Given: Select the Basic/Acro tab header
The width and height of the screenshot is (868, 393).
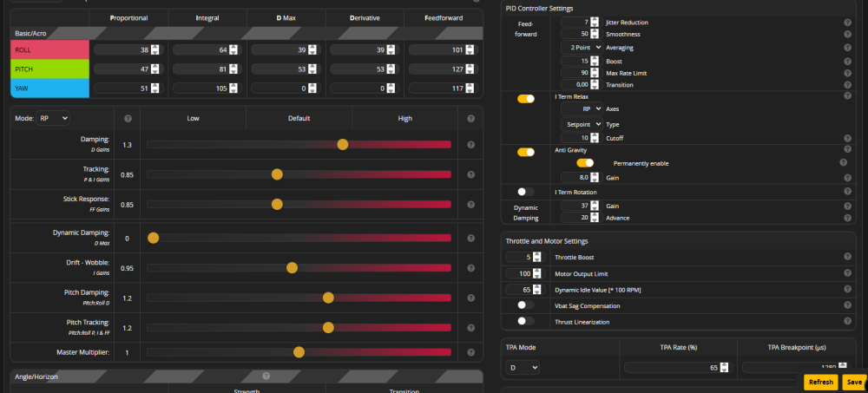Looking at the screenshot, I should (x=32, y=33).
